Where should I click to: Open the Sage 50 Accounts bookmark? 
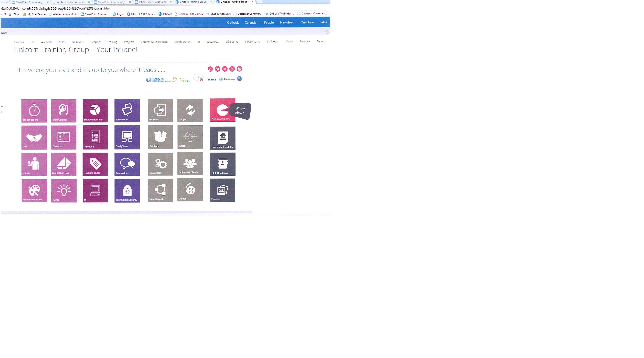pyautogui.click(x=219, y=14)
